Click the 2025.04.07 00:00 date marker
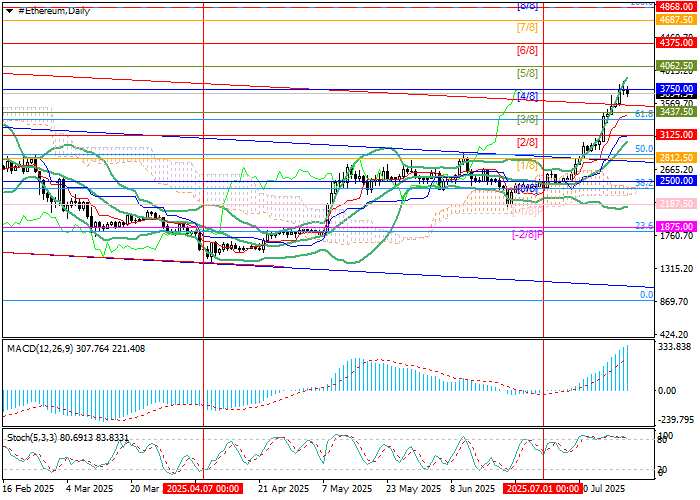This screenshot has width=700, height=500. tap(203, 491)
